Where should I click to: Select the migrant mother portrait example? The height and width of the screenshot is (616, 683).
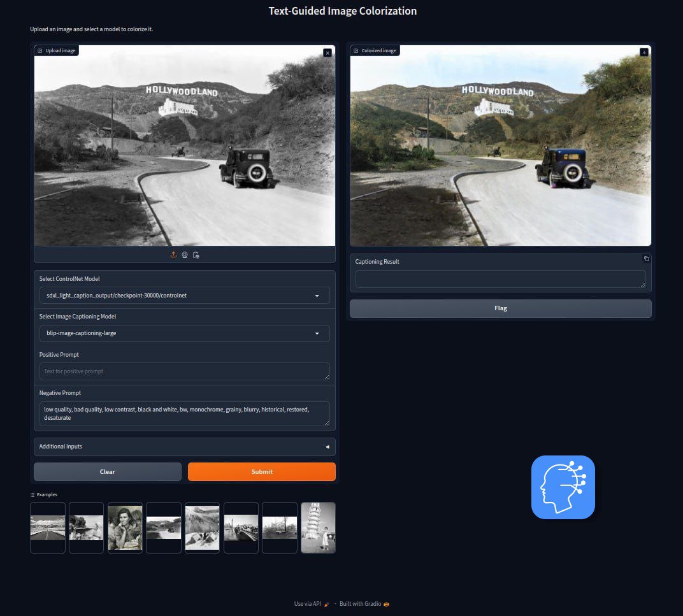point(125,527)
